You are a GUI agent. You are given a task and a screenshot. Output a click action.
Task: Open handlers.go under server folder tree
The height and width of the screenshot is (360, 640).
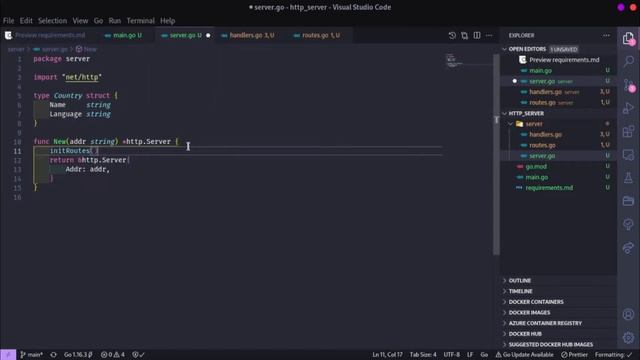point(545,135)
